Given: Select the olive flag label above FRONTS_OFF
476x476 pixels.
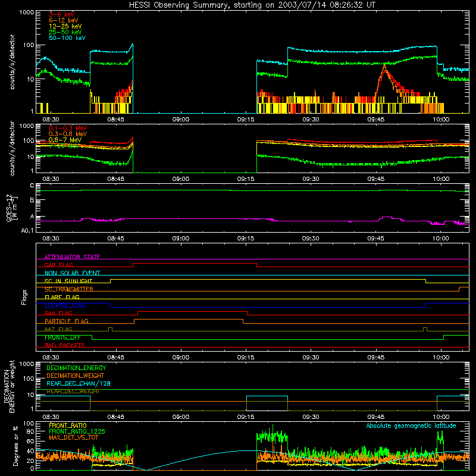Looking at the screenshot, I should pos(58,329).
